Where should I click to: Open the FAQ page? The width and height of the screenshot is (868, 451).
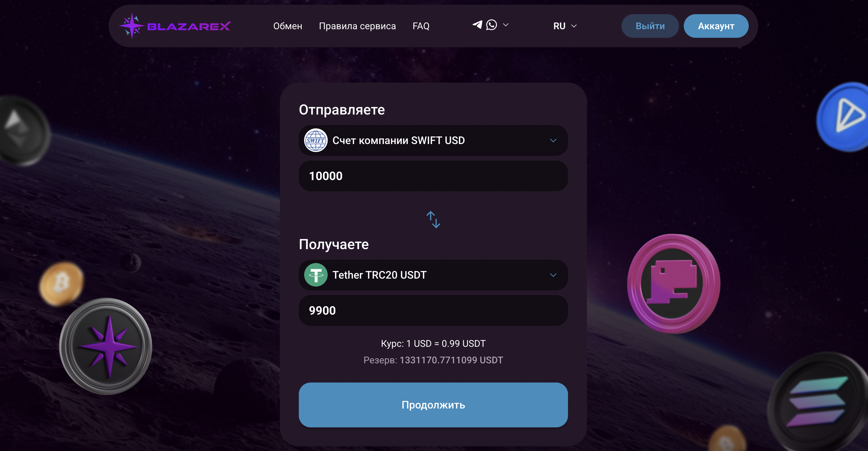[x=421, y=26]
